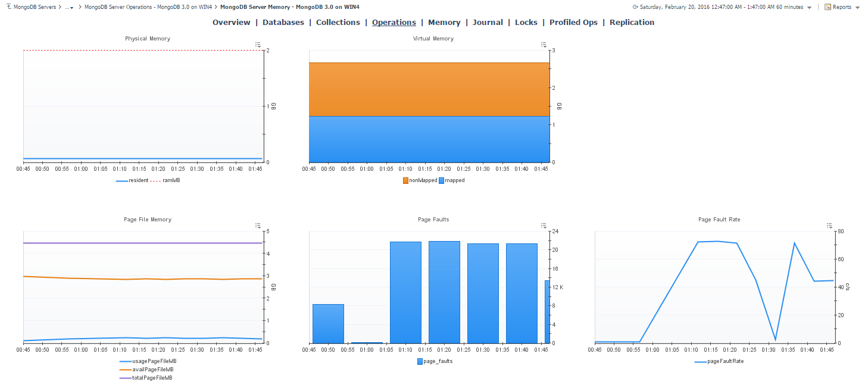This screenshot has height=388, width=868.
Task: Open the Physical Memory chart options menu
Action: point(258,45)
